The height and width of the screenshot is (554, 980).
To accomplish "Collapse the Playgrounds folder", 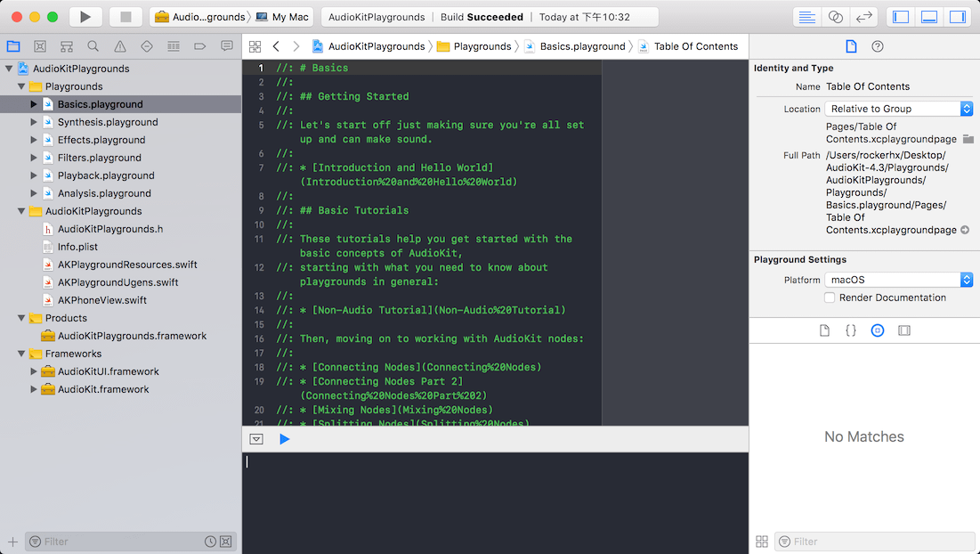I will 21,86.
